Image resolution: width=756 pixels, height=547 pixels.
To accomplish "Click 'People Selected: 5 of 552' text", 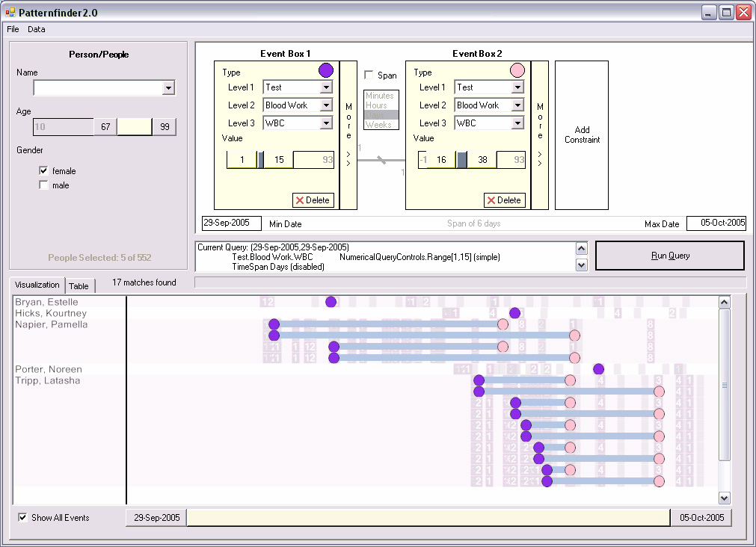I will [x=99, y=258].
